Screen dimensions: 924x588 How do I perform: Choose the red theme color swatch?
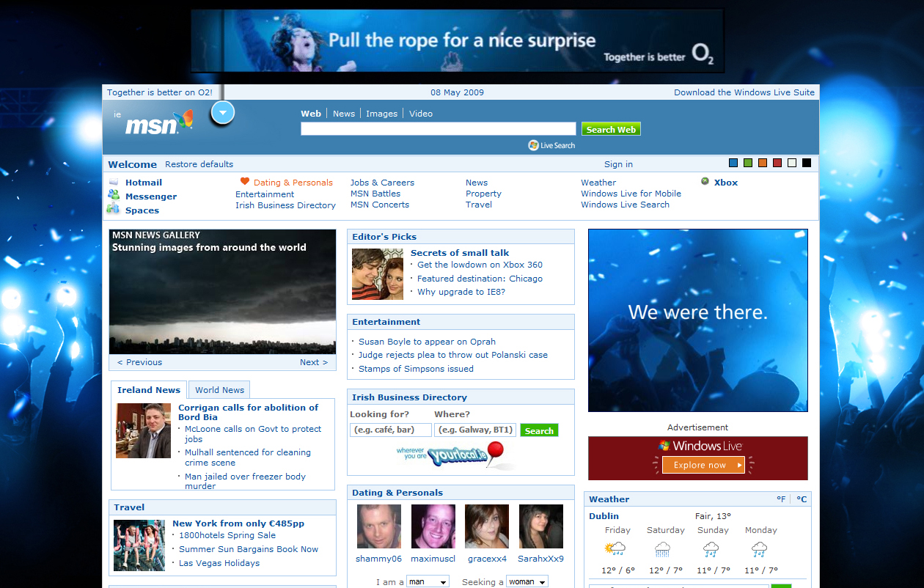click(777, 163)
